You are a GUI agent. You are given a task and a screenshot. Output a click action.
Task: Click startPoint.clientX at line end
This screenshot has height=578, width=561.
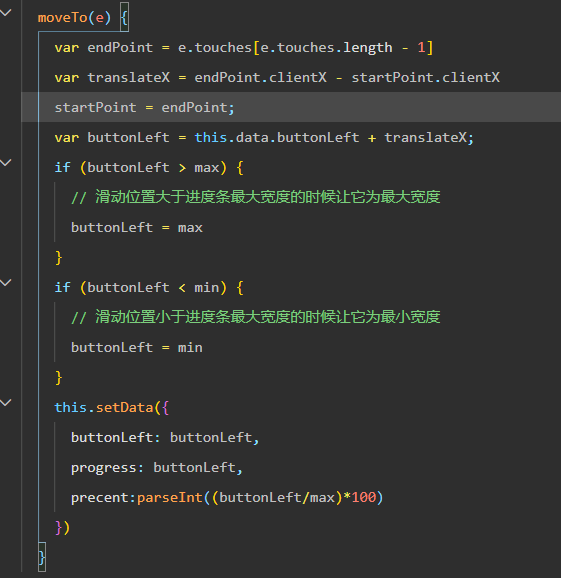(426, 77)
